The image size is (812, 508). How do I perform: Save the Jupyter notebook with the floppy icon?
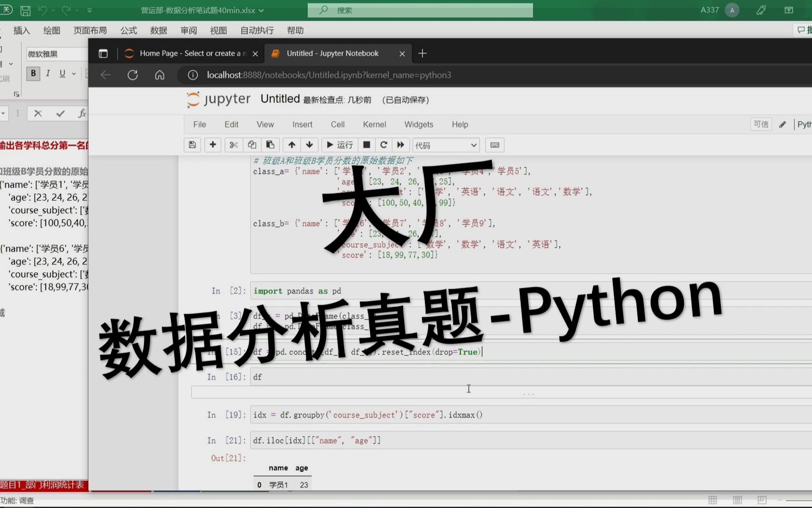[192, 145]
